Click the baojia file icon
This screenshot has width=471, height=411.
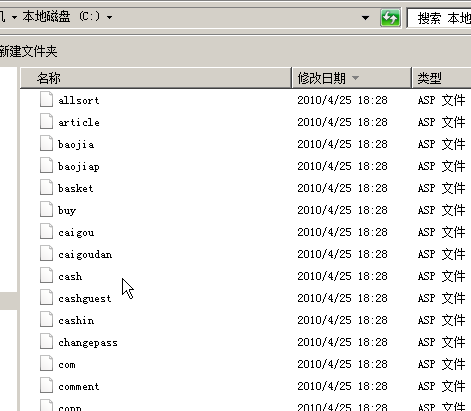(46, 144)
